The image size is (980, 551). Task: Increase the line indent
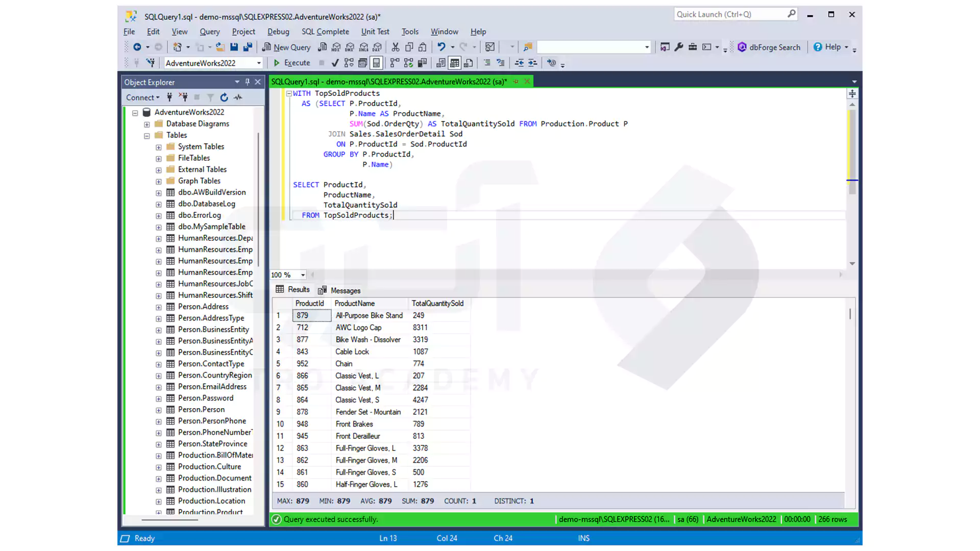[532, 63]
